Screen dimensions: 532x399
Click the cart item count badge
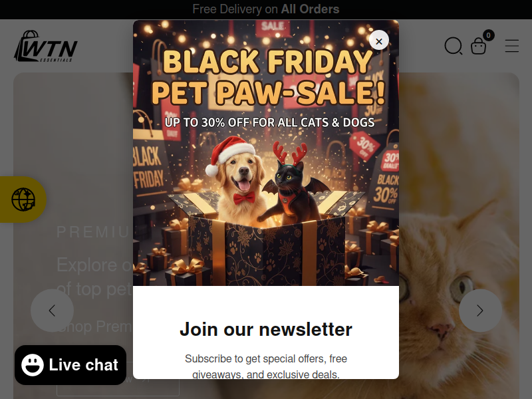tap(488, 35)
